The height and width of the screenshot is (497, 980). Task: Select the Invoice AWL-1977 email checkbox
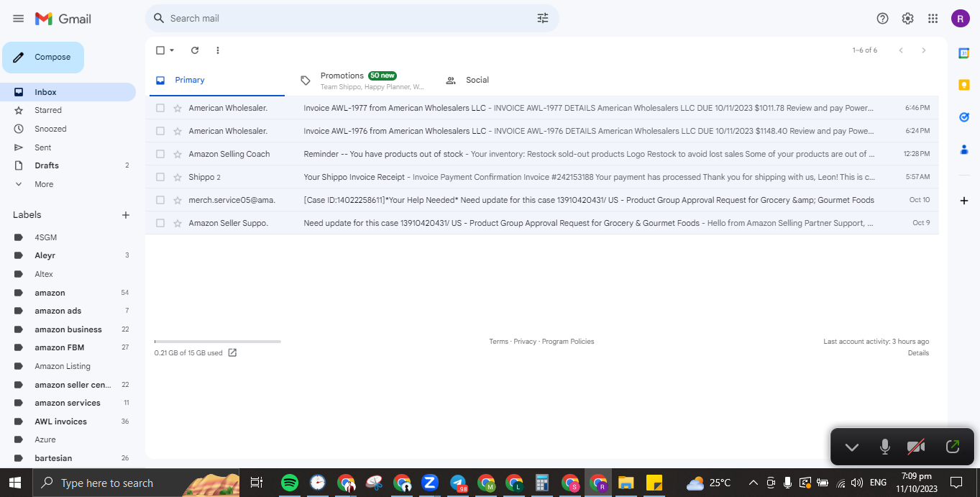pyautogui.click(x=160, y=108)
